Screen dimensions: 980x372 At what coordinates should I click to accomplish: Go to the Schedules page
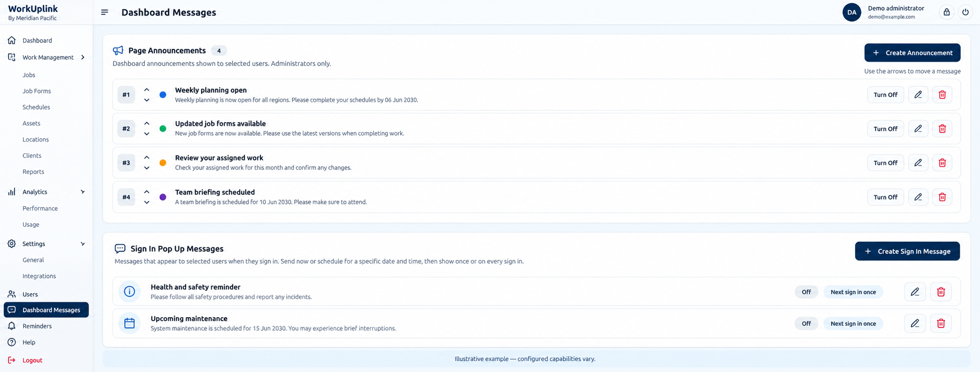coord(36,107)
